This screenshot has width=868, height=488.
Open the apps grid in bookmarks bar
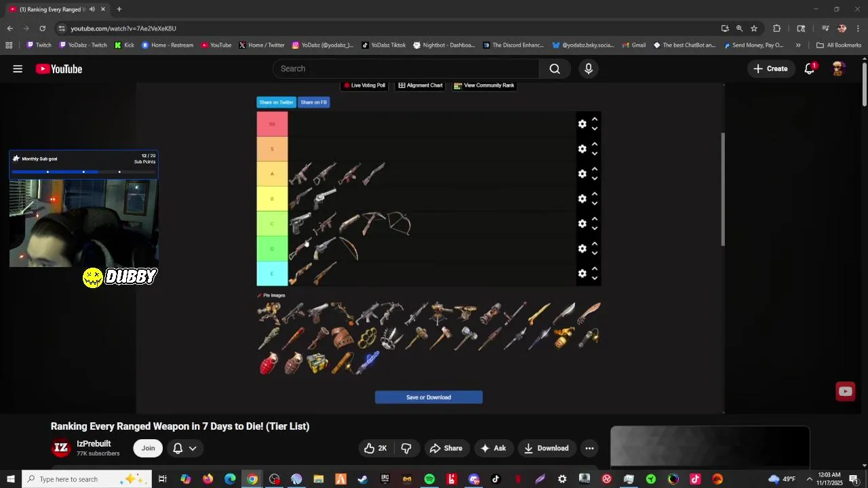(x=9, y=45)
